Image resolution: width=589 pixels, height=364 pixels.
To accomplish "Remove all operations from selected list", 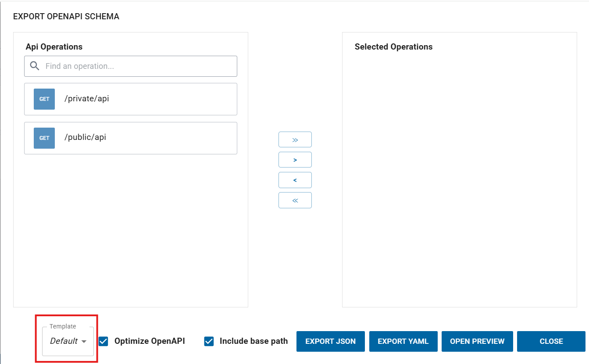I will pyautogui.click(x=295, y=200).
